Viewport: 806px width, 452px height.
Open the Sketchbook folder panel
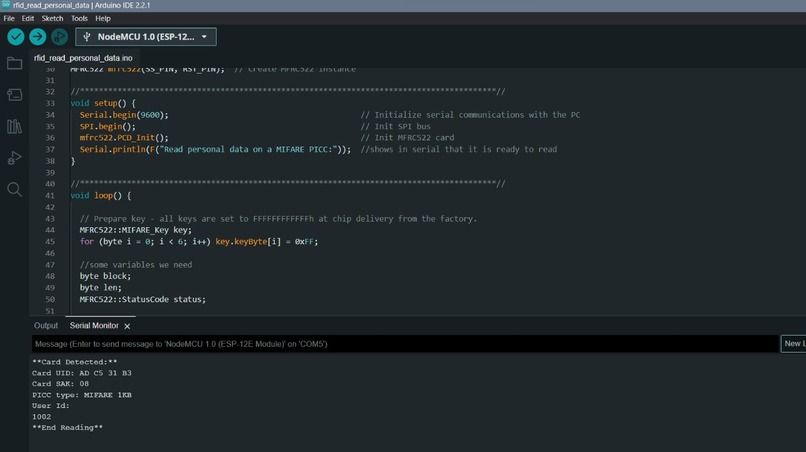tap(14, 63)
